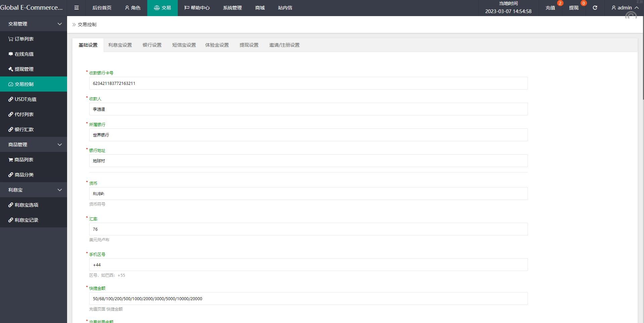Click the 收款银行卡号 input field
The width and height of the screenshot is (644, 323).
[x=308, y=83]
